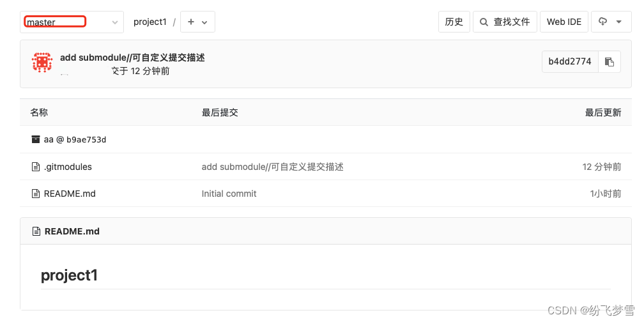The image size is (644, 322).
Task: Click the project1 breadcrumb link
Action: 150,22
